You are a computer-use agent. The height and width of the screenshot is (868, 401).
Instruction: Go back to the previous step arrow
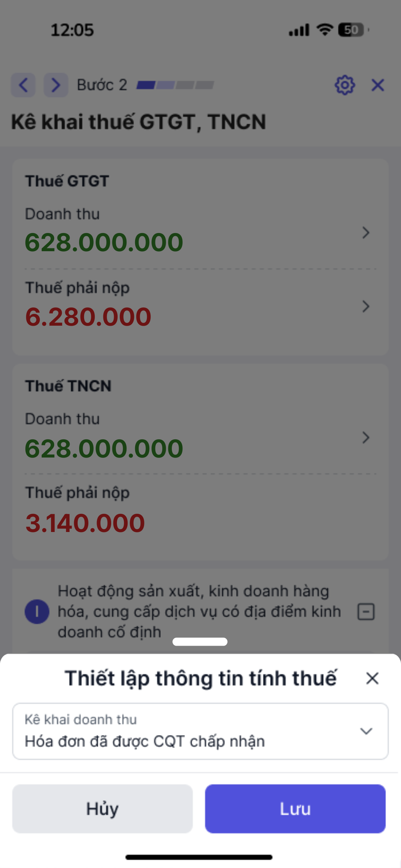point(23,85)
